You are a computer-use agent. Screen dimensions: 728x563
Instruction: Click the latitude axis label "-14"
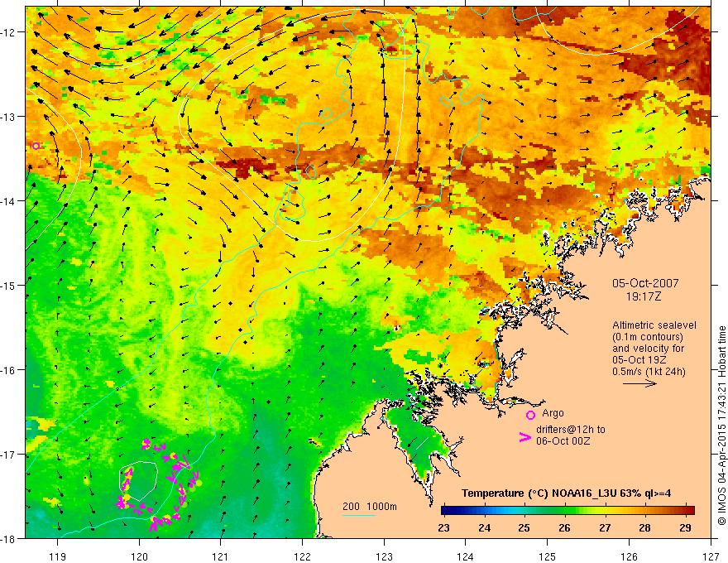tap(9, 200)
